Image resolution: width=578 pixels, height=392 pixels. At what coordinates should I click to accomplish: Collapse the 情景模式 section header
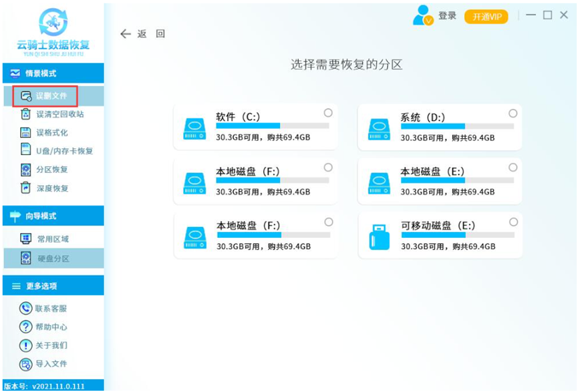[52, 73]
